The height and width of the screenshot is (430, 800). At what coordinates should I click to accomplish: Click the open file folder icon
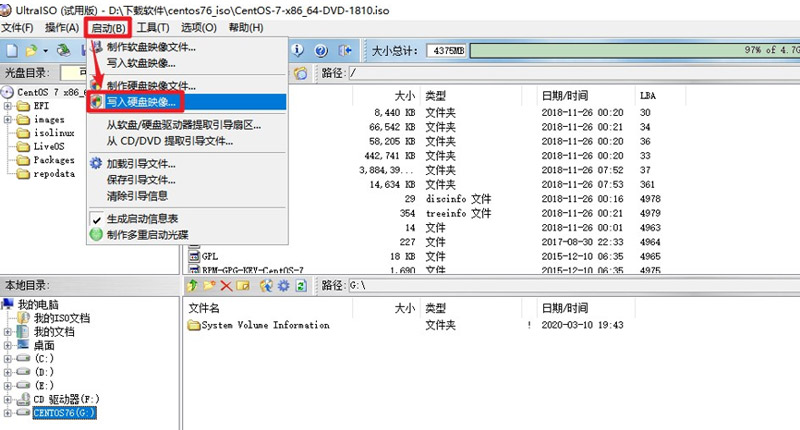click(31, 49)
